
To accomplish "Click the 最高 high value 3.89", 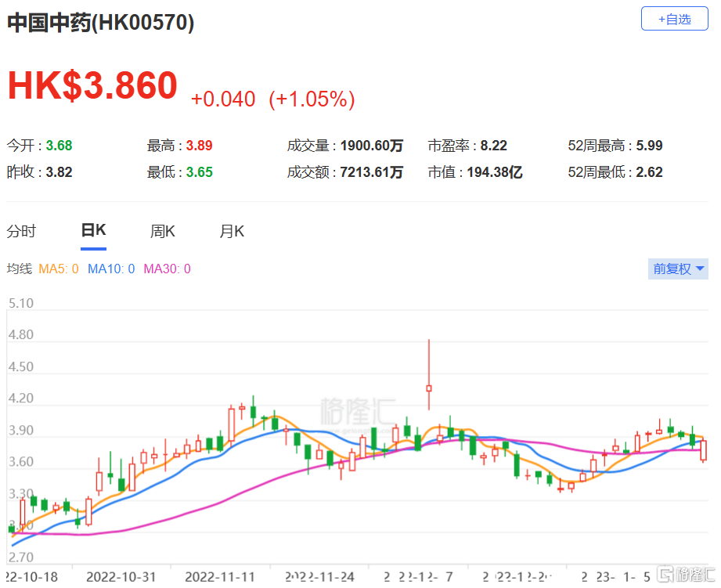I will (x=199, y=146).
